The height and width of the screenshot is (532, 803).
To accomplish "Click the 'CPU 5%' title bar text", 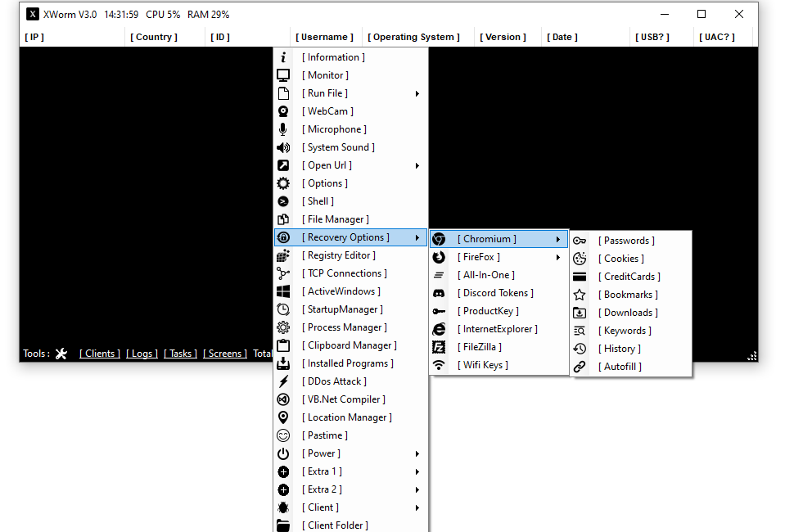I will (x=163, y=15).
